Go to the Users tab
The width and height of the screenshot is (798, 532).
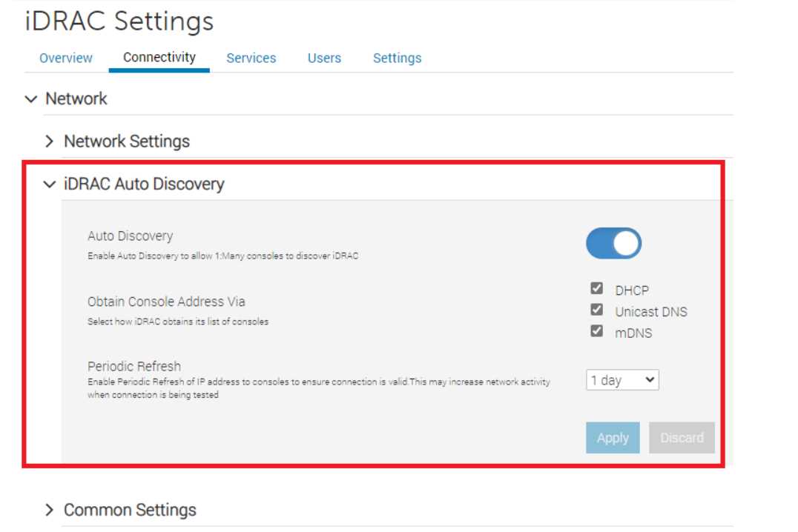tap(324, 58)
